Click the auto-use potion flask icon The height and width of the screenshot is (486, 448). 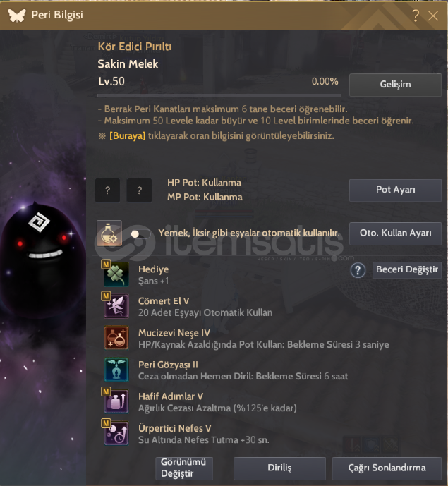(109, 233)
